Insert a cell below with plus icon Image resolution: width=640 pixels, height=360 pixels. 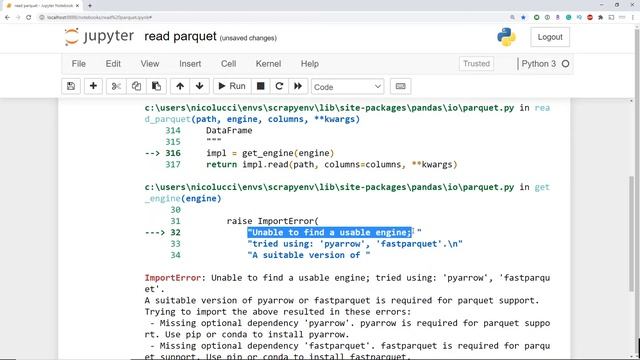(x=93, y=87)
